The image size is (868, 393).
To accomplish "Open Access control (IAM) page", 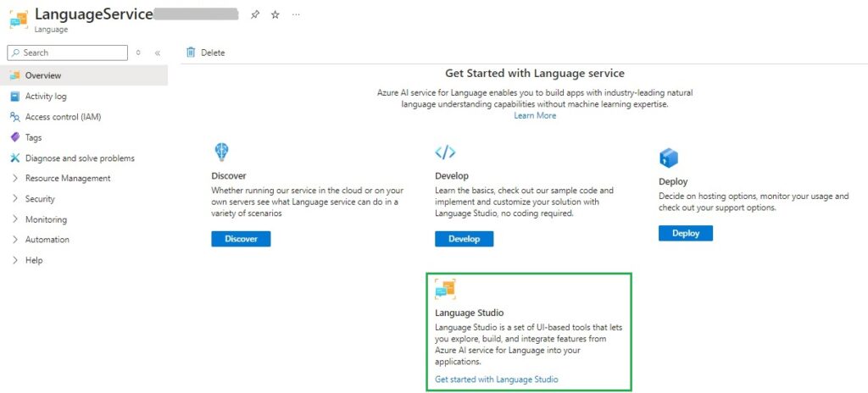I will click(x=63, y=117).
